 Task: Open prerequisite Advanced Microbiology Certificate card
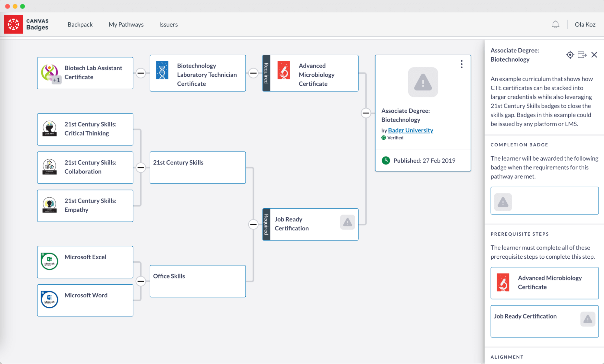[544, 283]
